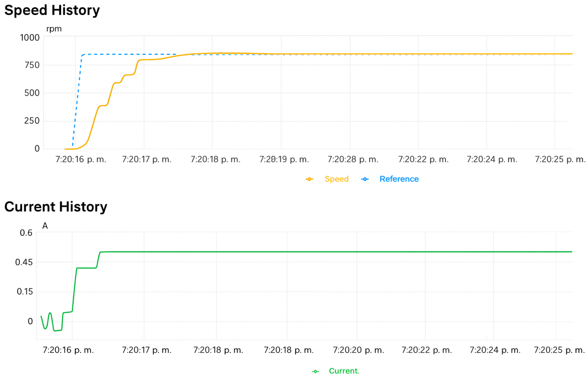This screenshot has height=378, width=588.
Task: Click the Current History heading
Action: click(56, 207)
